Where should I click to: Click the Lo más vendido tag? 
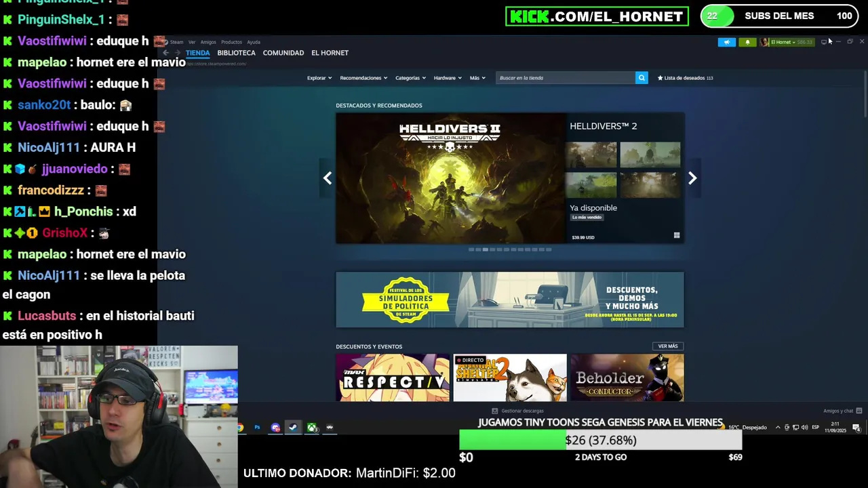coord(587,218)
